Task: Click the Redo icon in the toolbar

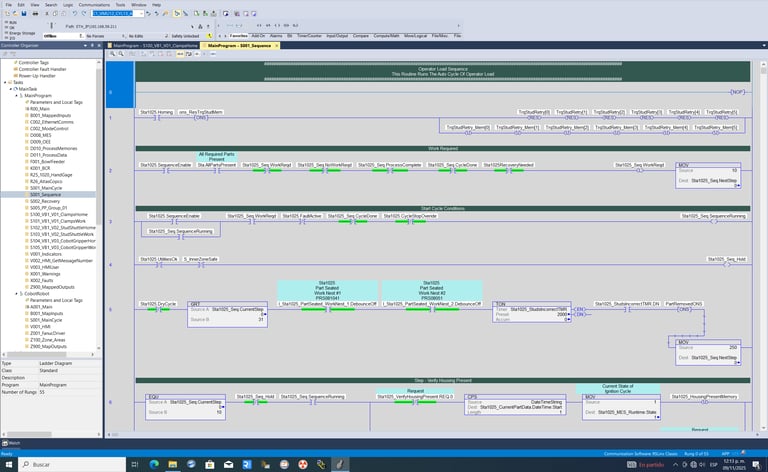Action: click(84, 13)
